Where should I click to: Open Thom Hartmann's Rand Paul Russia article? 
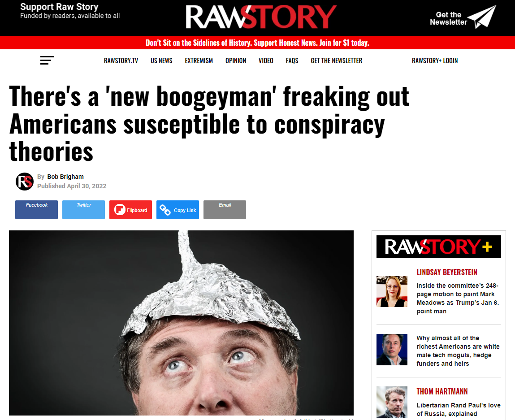click(x=459, y=410)
